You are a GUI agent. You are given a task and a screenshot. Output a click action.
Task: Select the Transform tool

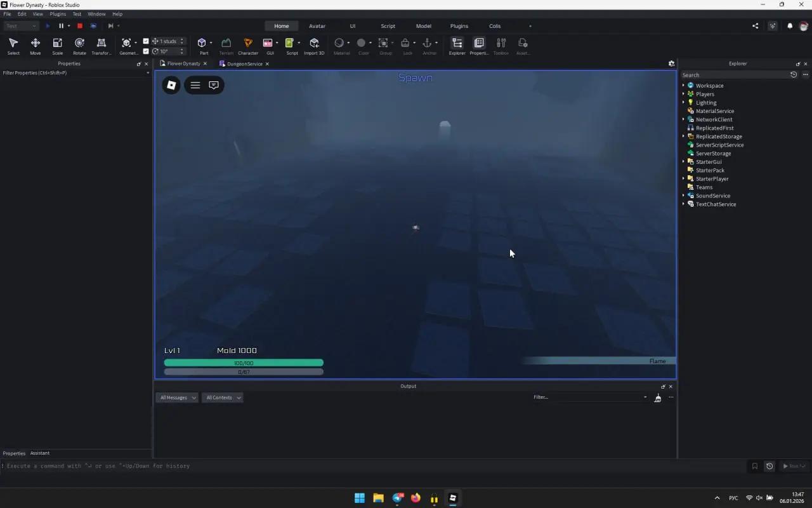pyautogui.click(x=101, y=46)
